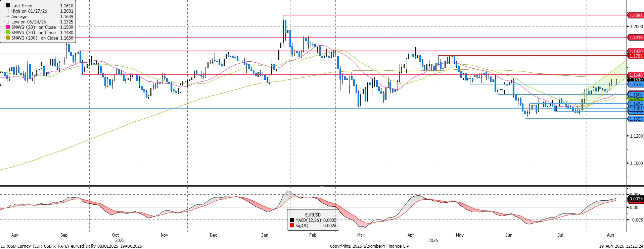Viewport: 644px width, 249px height.
Task: Select the green SMAVG (30) swatch
Action: pos(8,33)
